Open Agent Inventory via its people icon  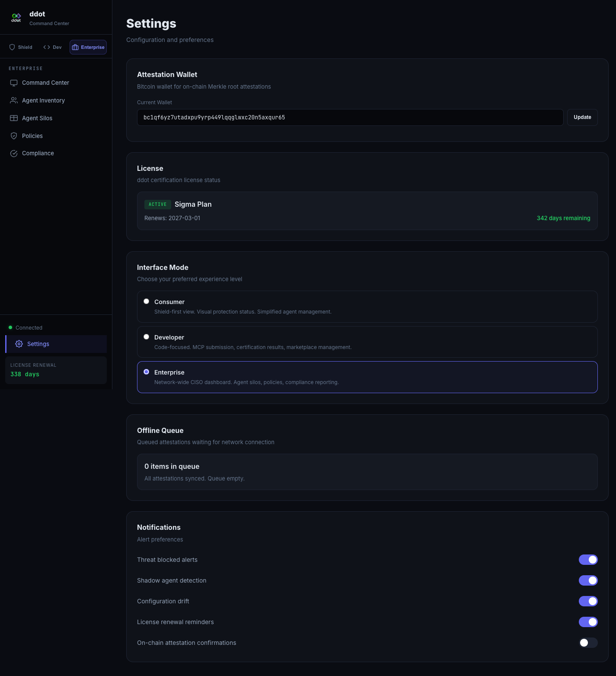(14, 100)
